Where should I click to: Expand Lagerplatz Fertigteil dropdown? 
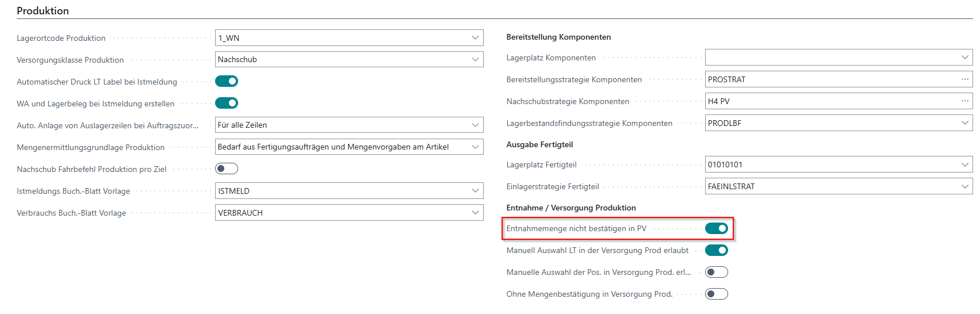[x=964, y=164]
